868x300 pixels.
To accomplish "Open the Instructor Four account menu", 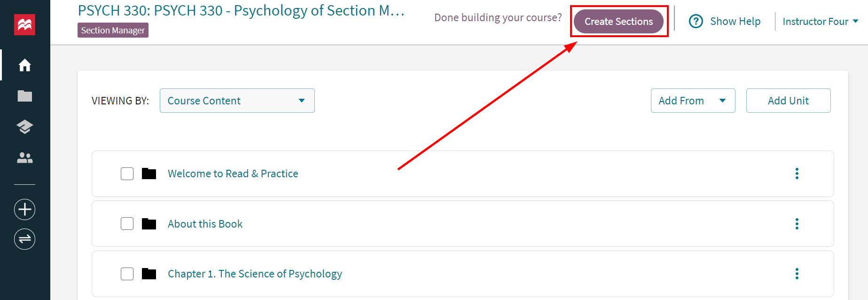I will point(820,21).
